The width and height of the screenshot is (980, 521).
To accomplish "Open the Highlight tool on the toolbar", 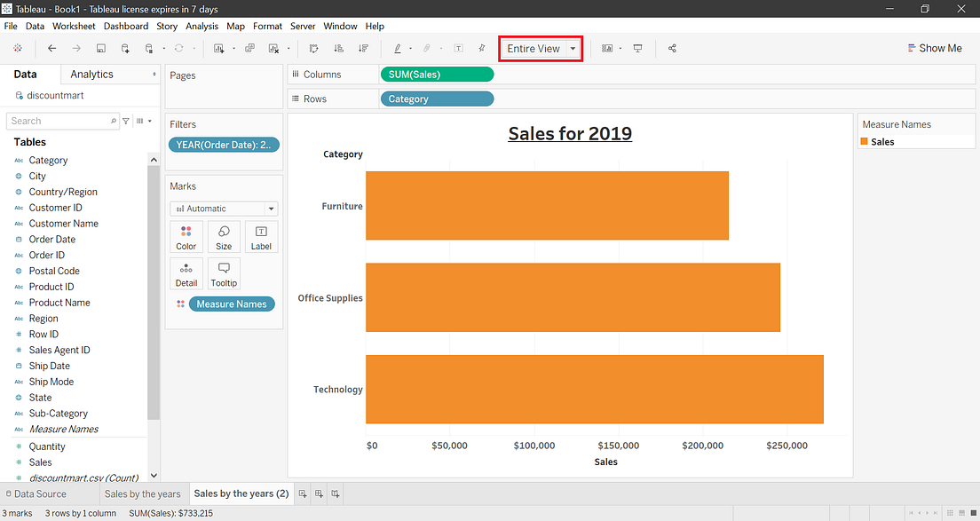I will pyautogui.click(x=398, y=48).
